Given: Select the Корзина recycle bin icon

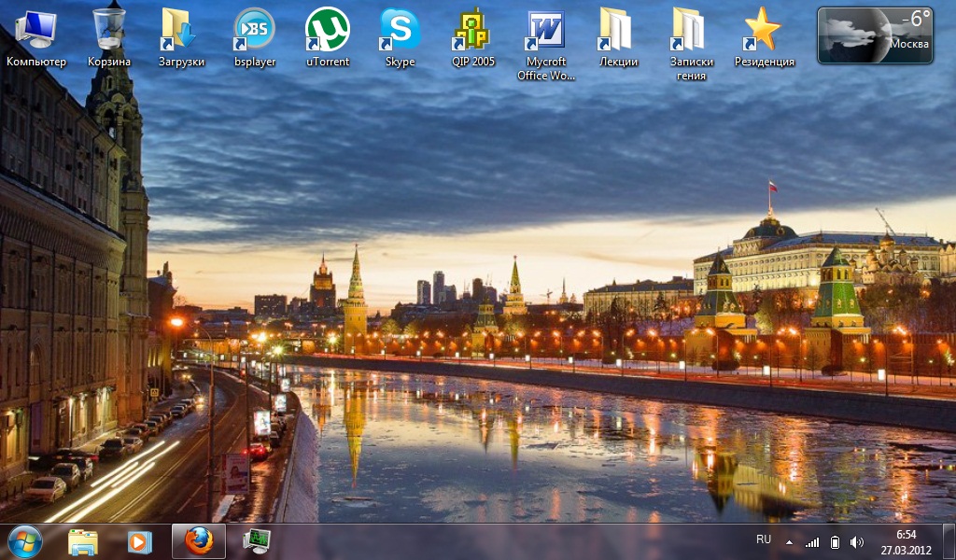Looking at the screenshot, I should pos(109,31).
